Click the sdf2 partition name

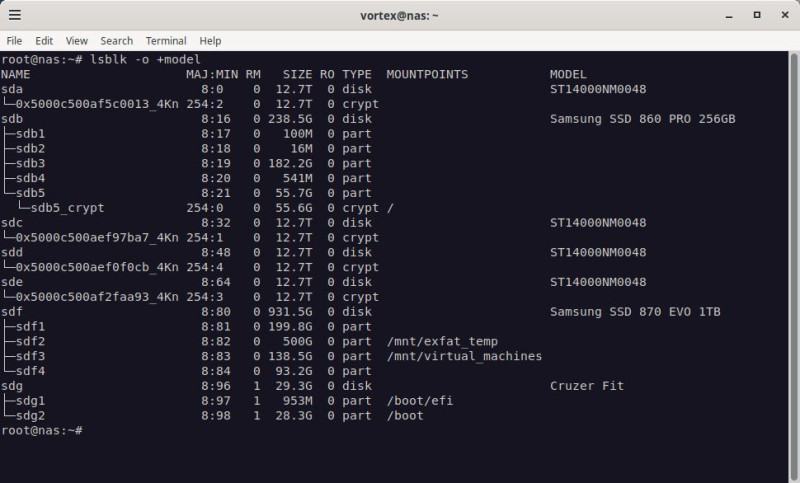(x=30, y=341)
